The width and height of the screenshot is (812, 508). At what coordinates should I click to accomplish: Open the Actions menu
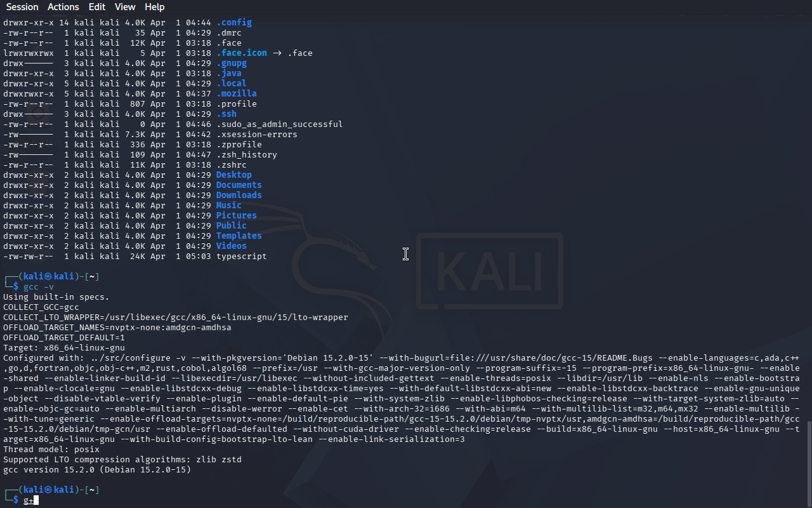63,7
